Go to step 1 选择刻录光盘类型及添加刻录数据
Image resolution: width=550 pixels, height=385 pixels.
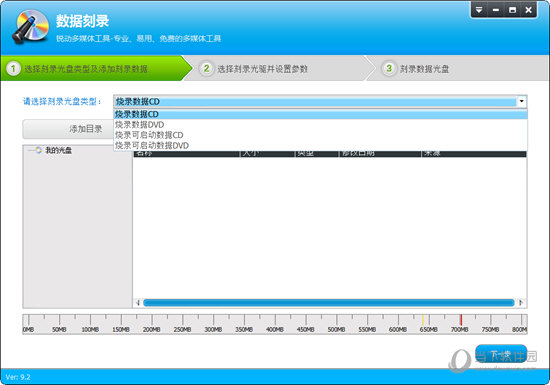click(x=95, y=68)
